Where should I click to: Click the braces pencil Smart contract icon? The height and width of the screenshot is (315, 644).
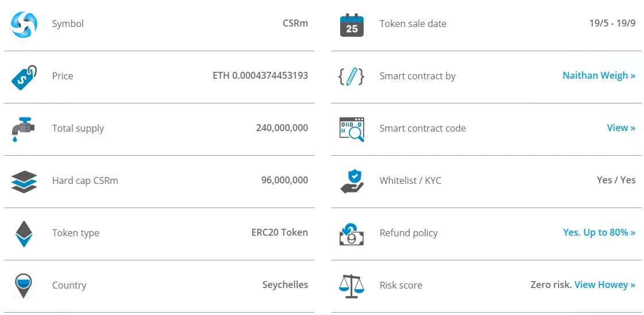pyautogui.click(x=352, y=77)
